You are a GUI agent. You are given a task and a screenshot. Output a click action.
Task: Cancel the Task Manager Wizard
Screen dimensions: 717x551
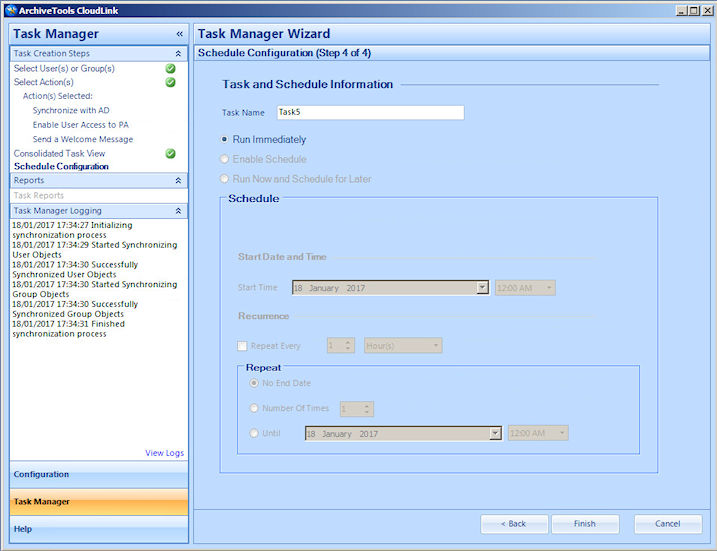(x=668, y=524)
